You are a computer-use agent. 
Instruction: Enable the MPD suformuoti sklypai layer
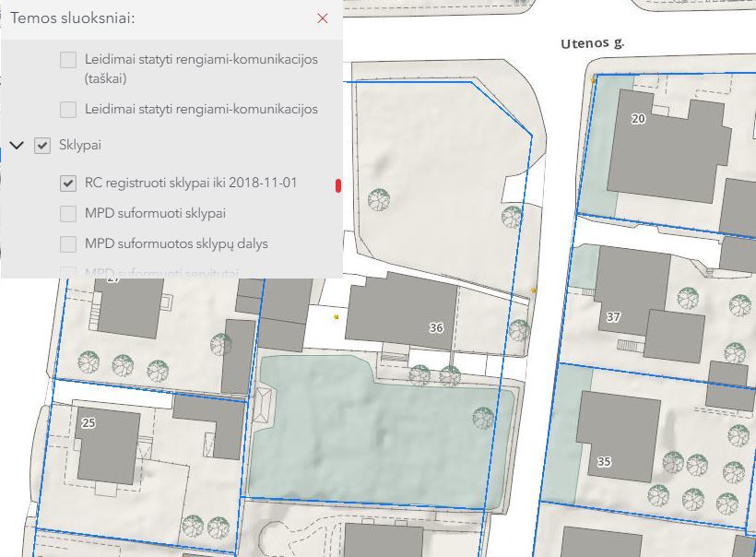click(x=68, y=214)
